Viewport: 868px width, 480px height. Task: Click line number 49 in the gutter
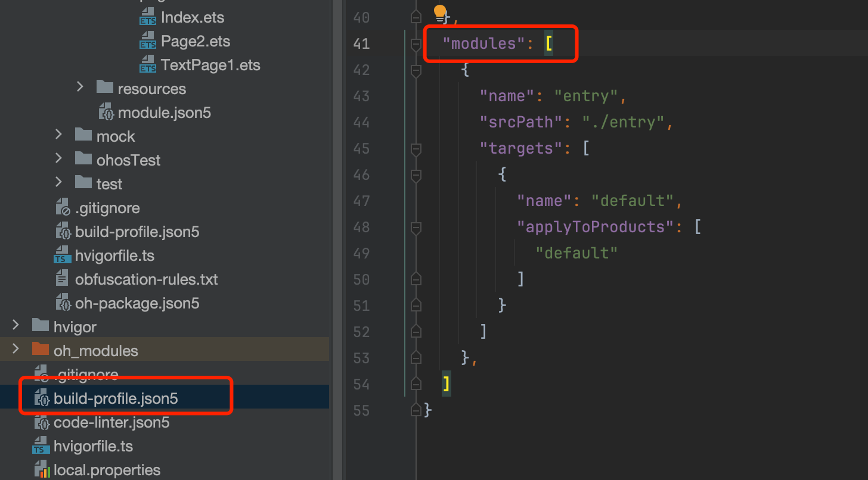(361, 253)
